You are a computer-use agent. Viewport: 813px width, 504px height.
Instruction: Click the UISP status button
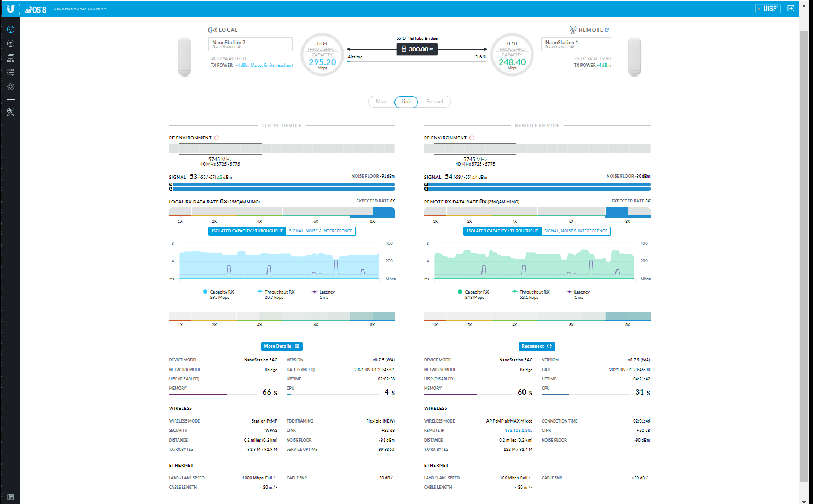click(x=768, y=8)
